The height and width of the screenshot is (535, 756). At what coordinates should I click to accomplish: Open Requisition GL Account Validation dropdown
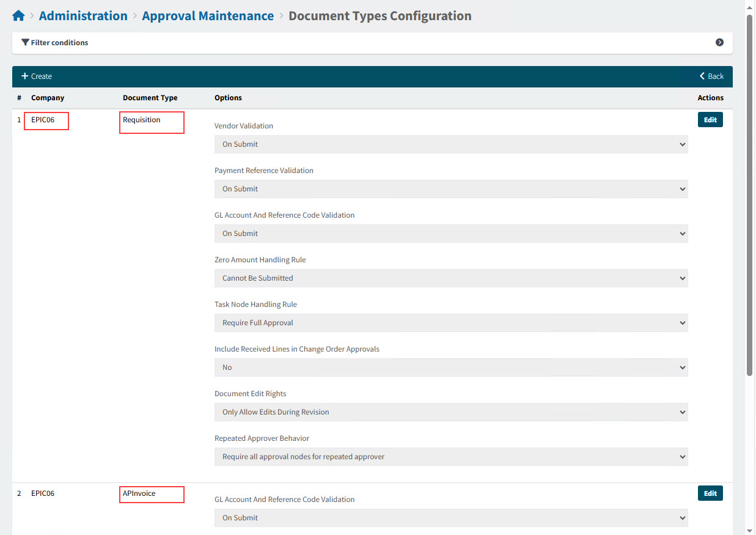[x=450, y=234]
